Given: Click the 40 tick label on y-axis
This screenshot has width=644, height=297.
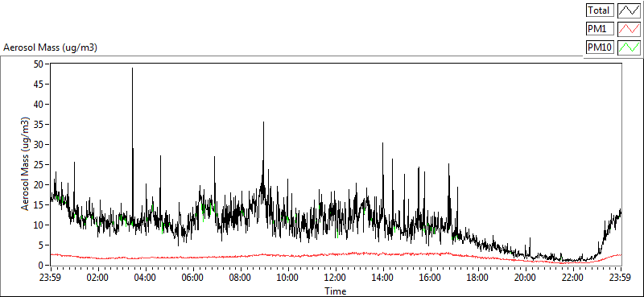Looking at the screenshot, I should (x=38, y=105).
